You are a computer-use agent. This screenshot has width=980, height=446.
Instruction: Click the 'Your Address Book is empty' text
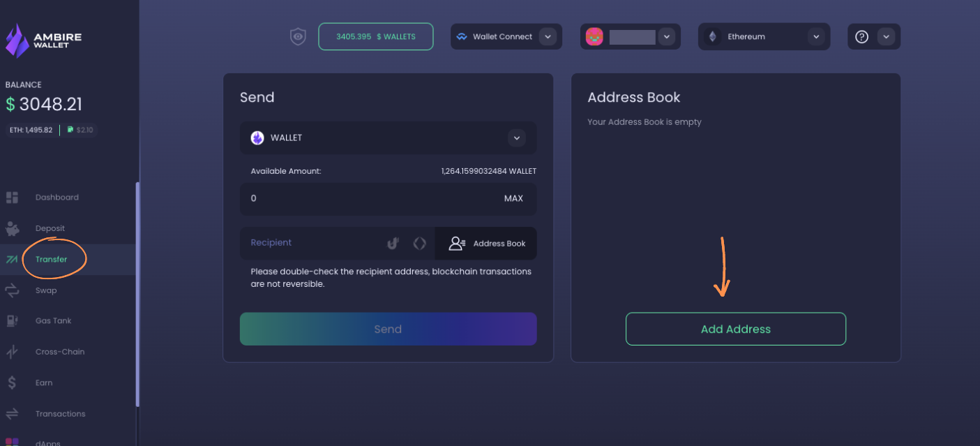[x=644, y=121]
